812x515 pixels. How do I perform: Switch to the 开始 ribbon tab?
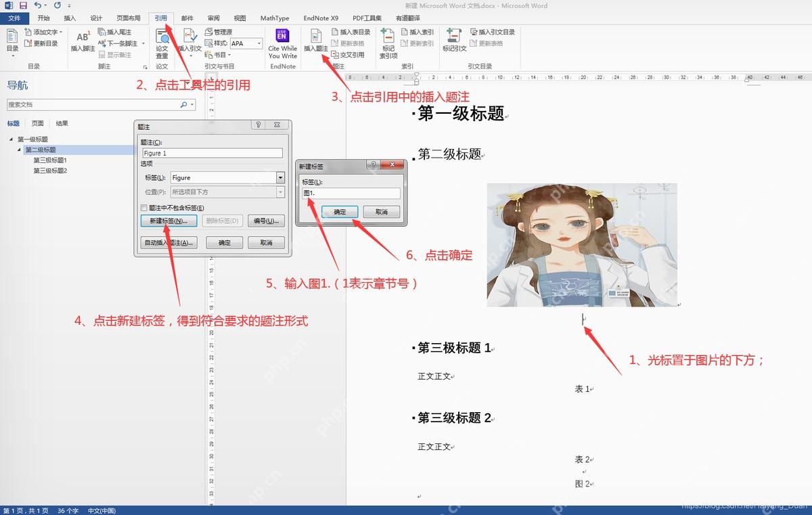43,18
